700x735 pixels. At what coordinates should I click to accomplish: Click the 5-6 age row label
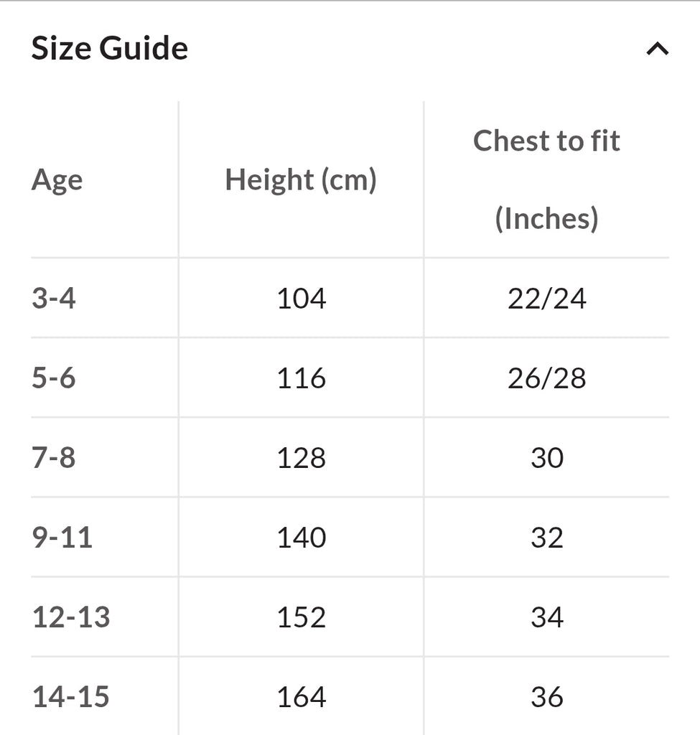(x=53, y=378)
